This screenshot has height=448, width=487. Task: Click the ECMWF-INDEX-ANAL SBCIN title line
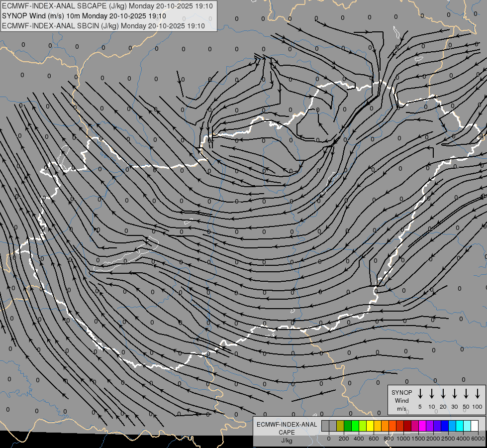[103, 26]
